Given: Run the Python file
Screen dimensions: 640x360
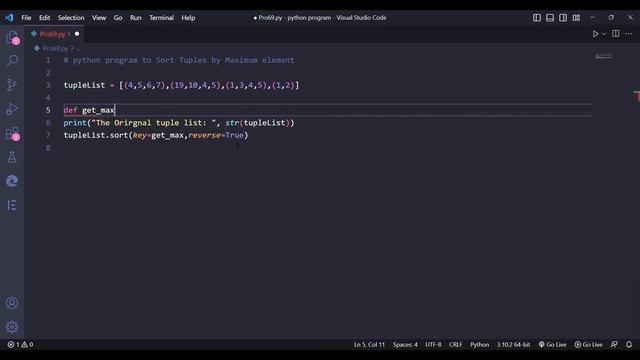Looking at the screenshot, I should 596,34.
